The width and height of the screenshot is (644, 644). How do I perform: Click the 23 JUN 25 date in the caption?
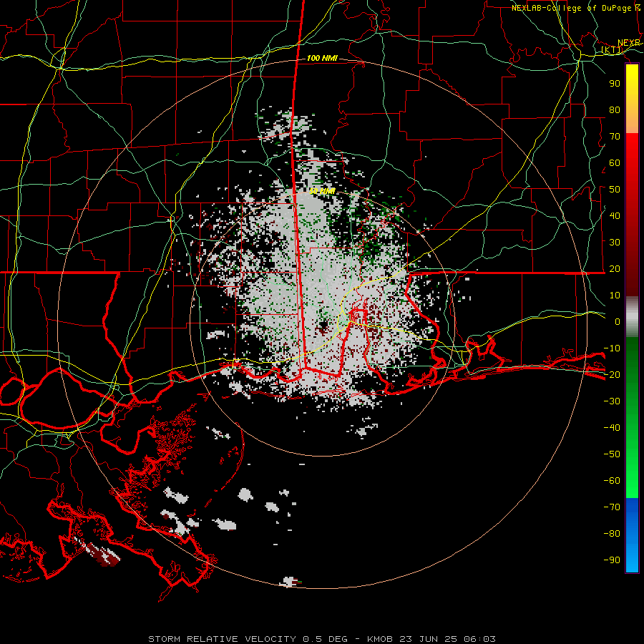(x=428, y=639)
